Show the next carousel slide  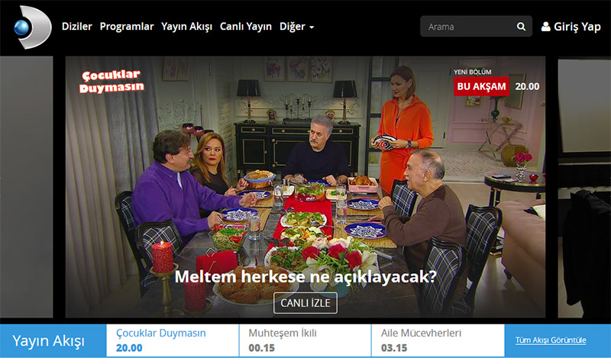pyautogui.click(x=584, y=187)
